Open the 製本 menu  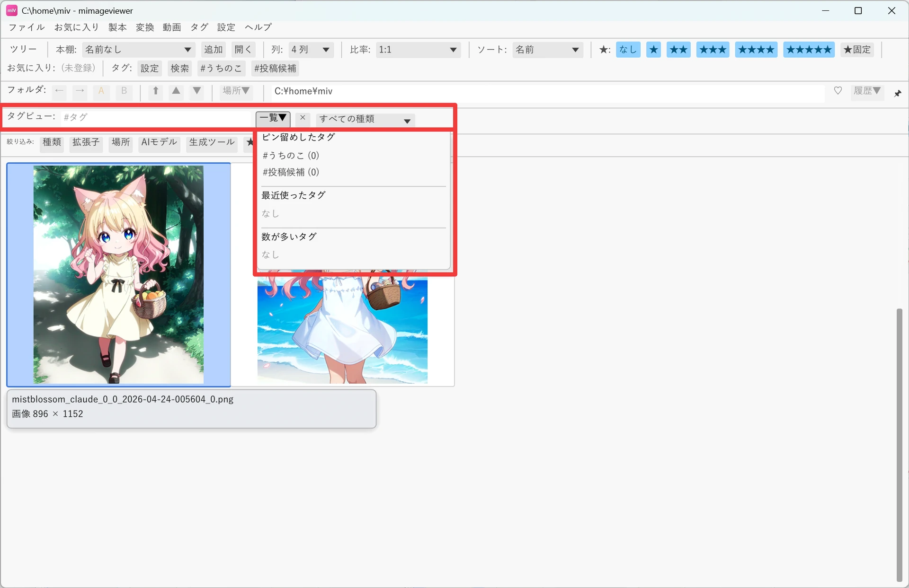pyautogui.click(x=117, y=27)
